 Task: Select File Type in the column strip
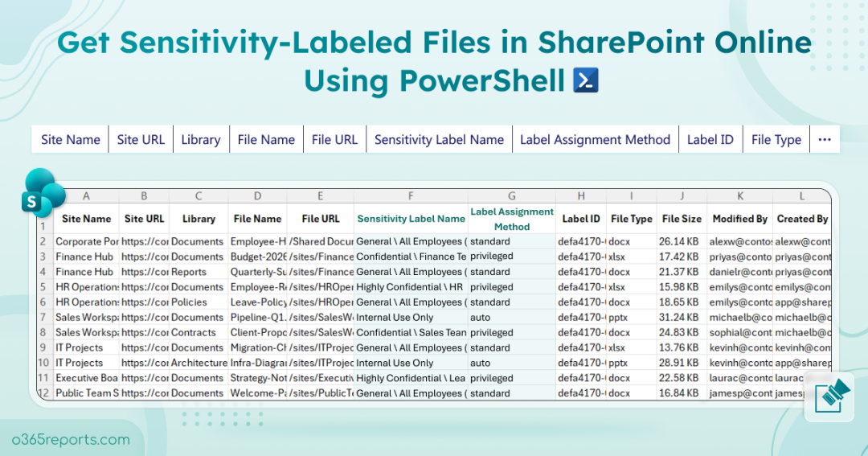point(776,139)
